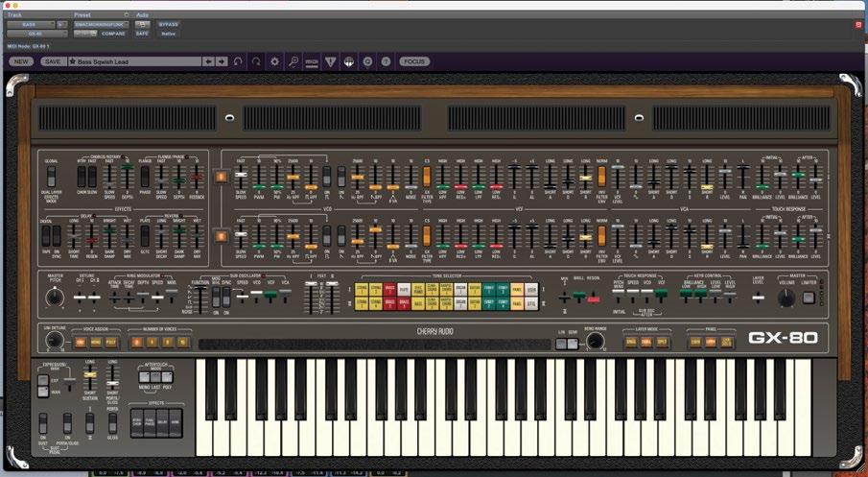This screenshot has height=477, width=868.
Task: Open the insert 'b' selector dropdown
Action: coord(62,24)
